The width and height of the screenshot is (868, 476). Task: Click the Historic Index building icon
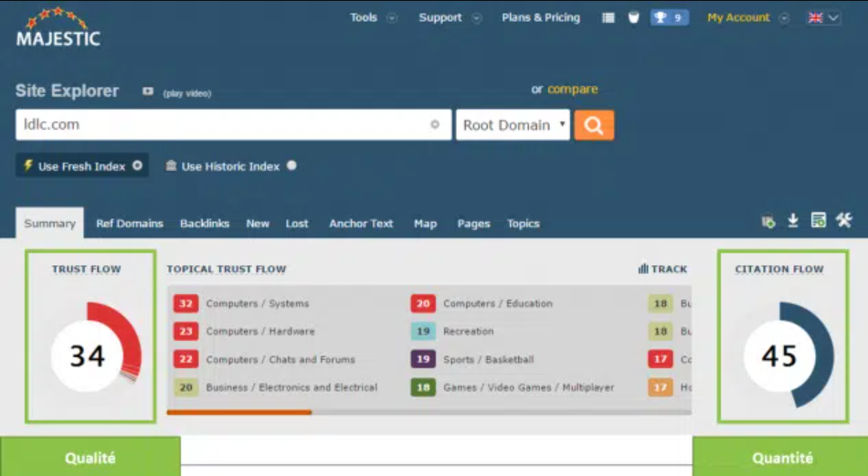[x=171, y=165]
